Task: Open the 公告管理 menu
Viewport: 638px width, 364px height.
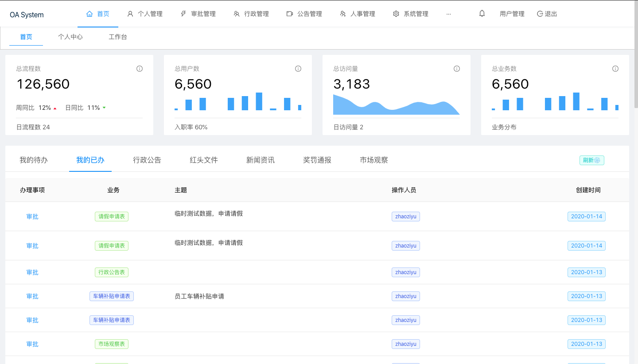Action: pos(304,14)
